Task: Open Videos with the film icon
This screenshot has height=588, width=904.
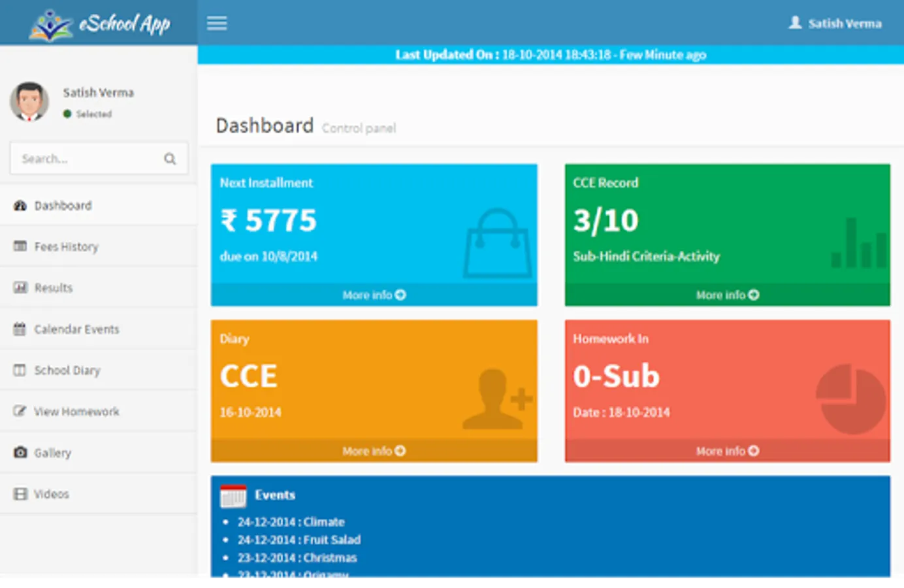Action: [18, 493]
